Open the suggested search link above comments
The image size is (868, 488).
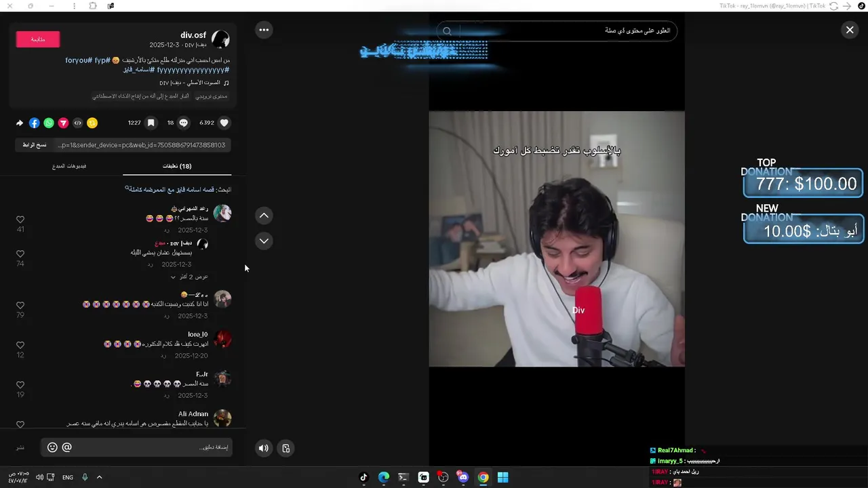pyautogui.click(x=178, y=189)
